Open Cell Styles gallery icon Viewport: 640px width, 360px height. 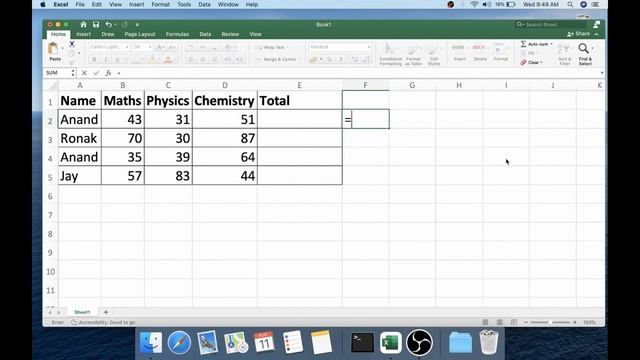pos(433,49)
